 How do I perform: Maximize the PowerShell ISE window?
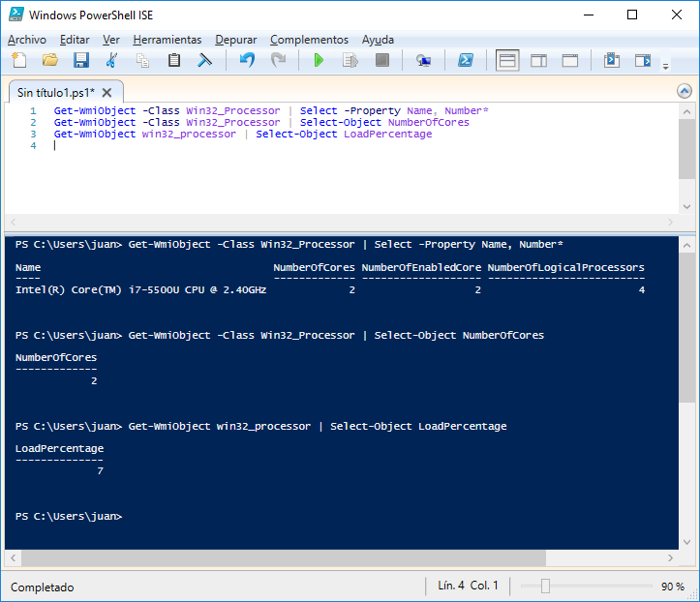[632, 15]
